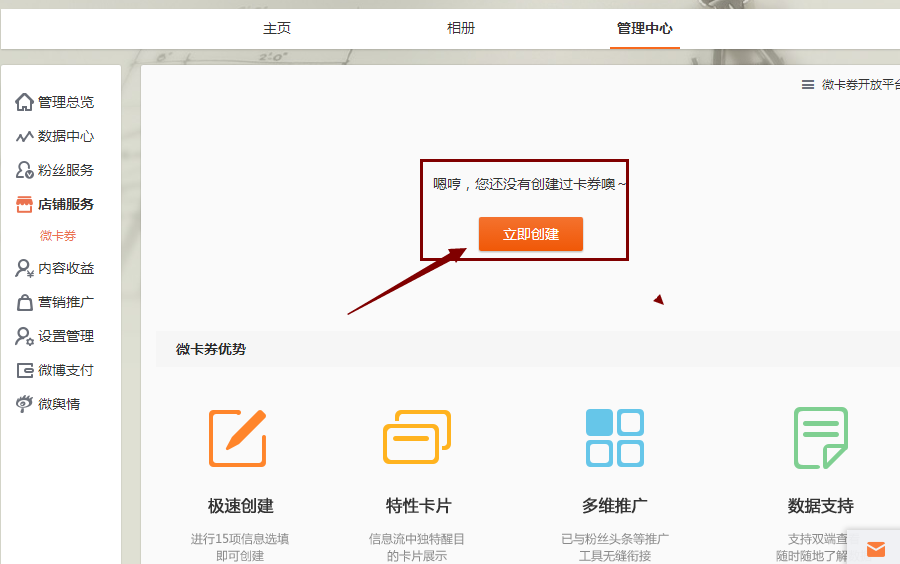900x564 pixels.
Task: Click the 设置管理 gear-person icon
Action: 25,336
